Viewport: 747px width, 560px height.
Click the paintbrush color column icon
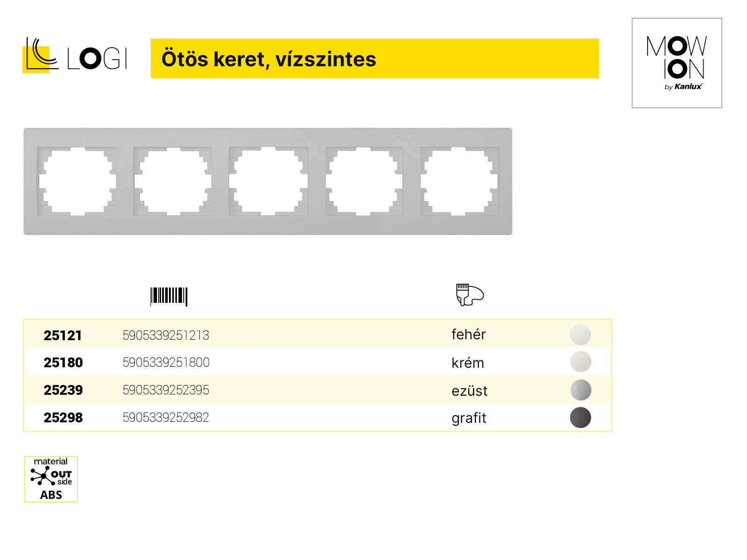click(470, 295)
